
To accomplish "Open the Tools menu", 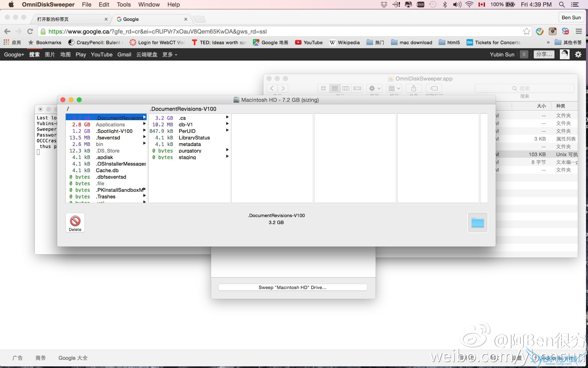I will pos(123,5).
